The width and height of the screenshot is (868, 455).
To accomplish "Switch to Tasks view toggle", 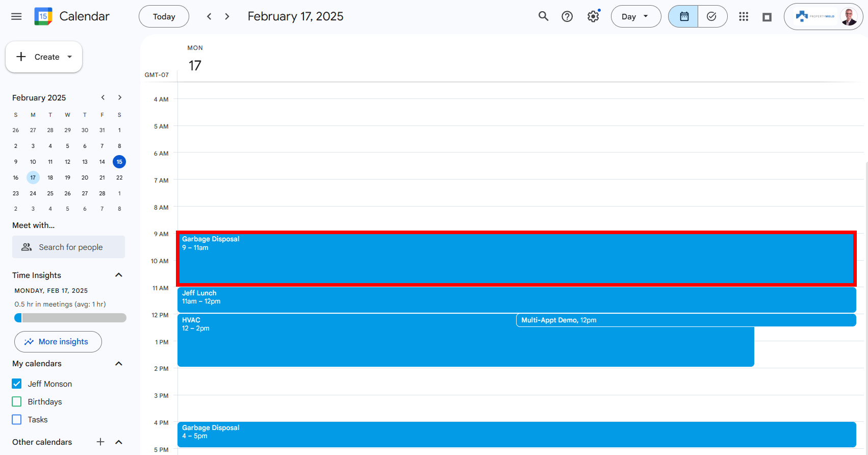I will click(712, 16).
